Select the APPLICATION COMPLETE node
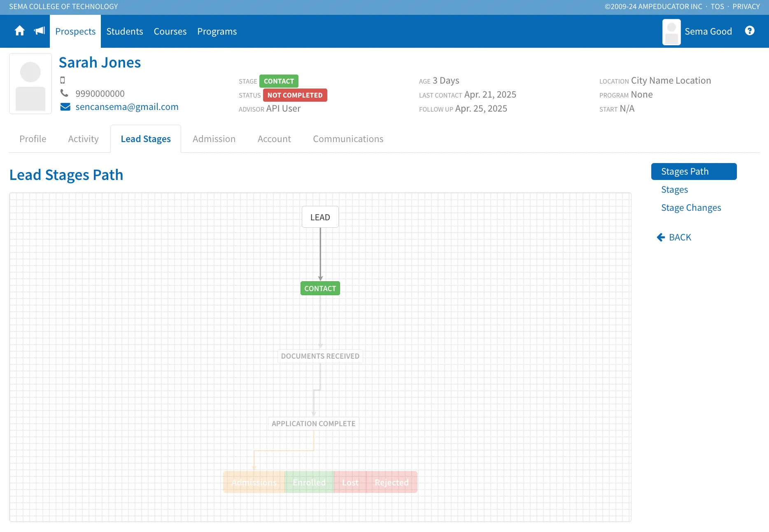Image resolution: width=769 pixels, height=532 pixels. [x=314, y=423]
